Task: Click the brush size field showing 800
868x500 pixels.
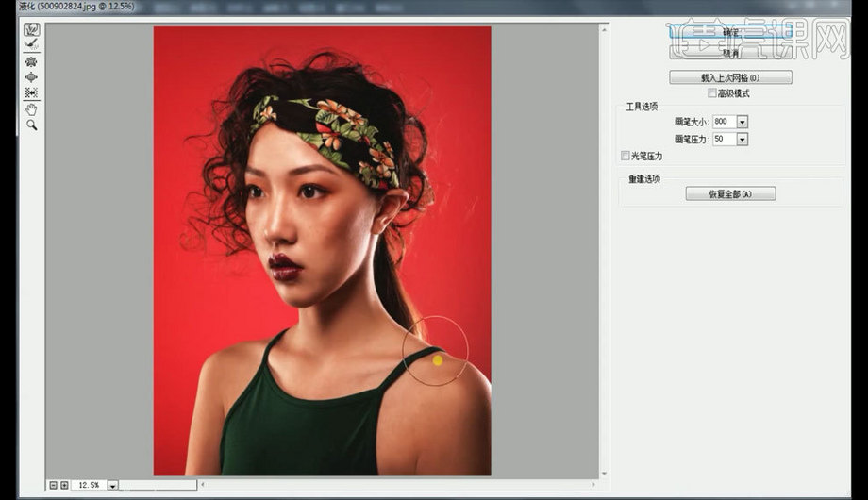Action: pyautogui.click(x=724, y=122)
